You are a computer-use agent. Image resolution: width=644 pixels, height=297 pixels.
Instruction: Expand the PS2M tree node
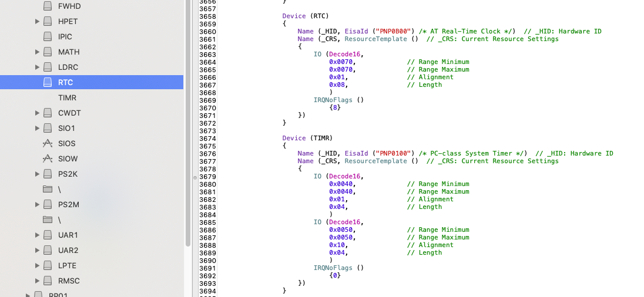point(38,204)
